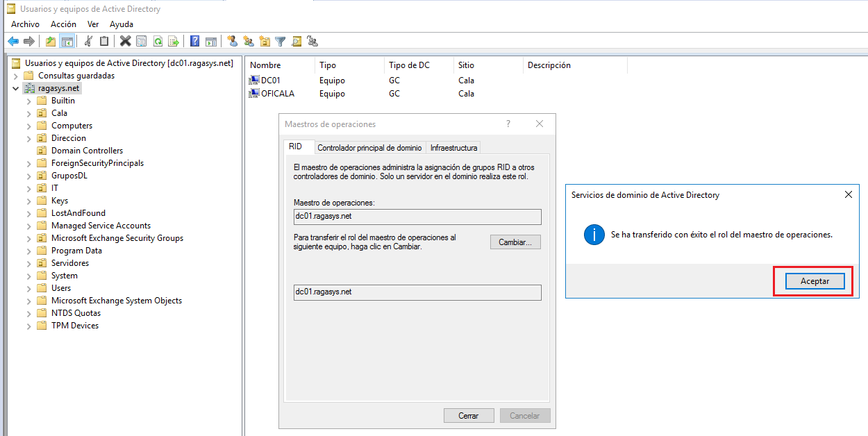868x436 pixels.
Task: Toggle the show/hide console tree icon
Action: click(x=67, y=41)
